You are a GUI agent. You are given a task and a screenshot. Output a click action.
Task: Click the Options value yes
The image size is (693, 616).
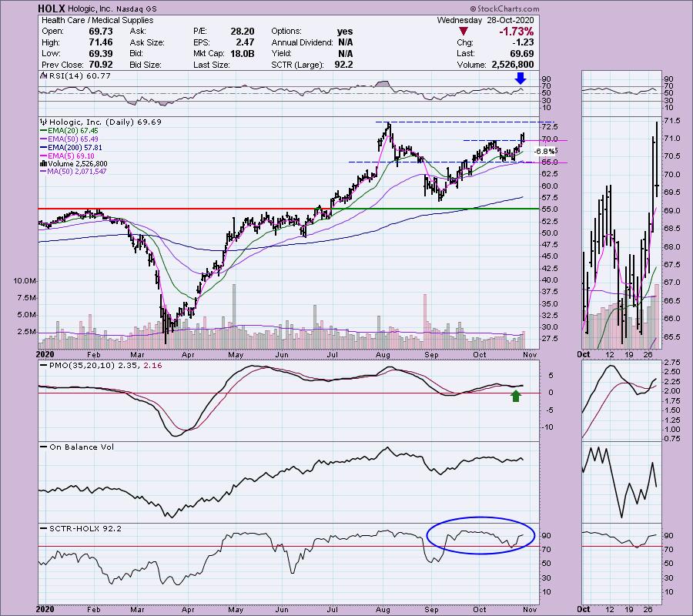(x=345, y=32)
